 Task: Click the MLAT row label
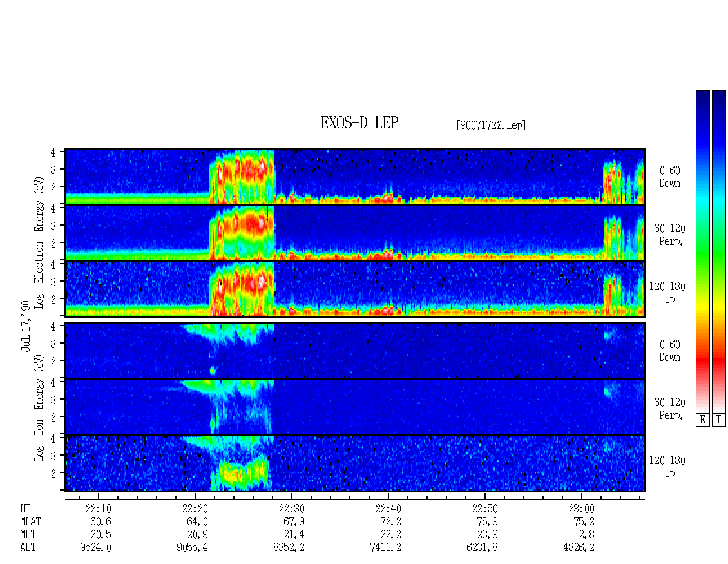tap(30, 521)
